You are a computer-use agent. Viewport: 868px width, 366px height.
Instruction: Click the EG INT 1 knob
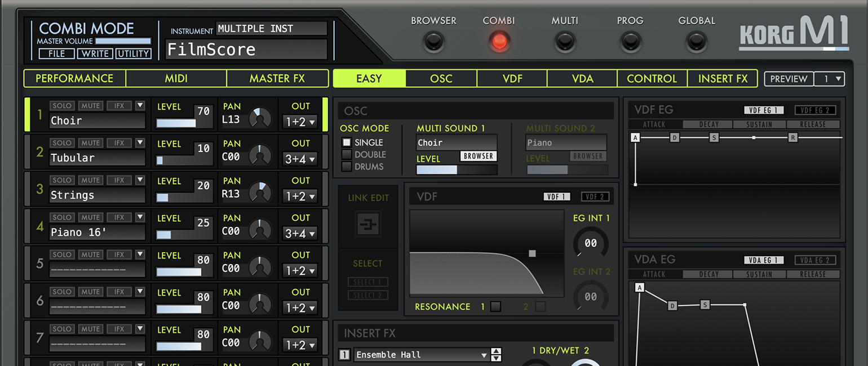(591, 243)
